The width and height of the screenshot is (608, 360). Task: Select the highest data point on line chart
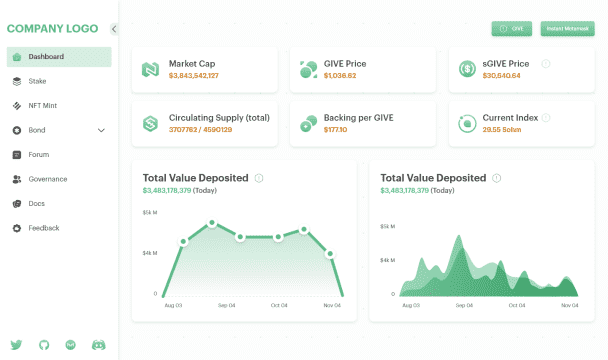pos(212,223)
